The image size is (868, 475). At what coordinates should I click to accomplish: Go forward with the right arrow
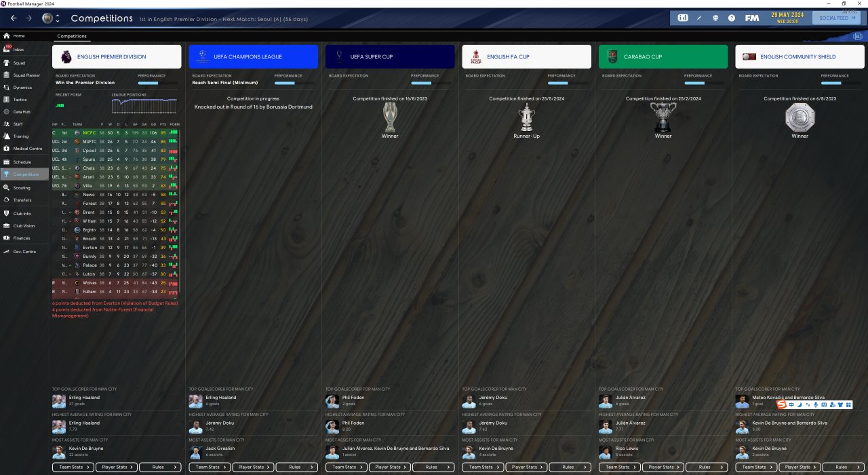pos(28,18)
